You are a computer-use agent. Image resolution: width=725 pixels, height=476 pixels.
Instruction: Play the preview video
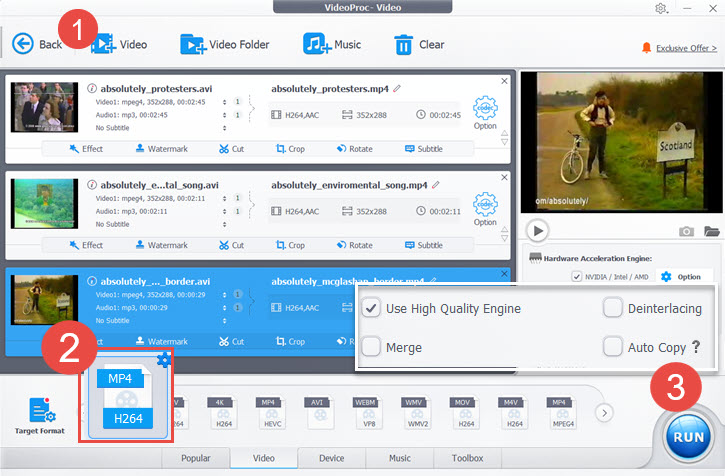pyautogui.click(x=537, y=230)
